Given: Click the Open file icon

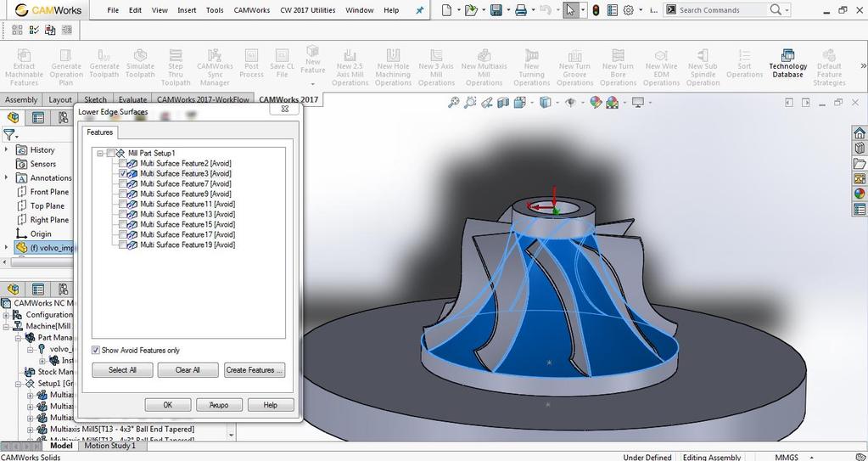Looking at the screenshot, I should coord(471,10).
